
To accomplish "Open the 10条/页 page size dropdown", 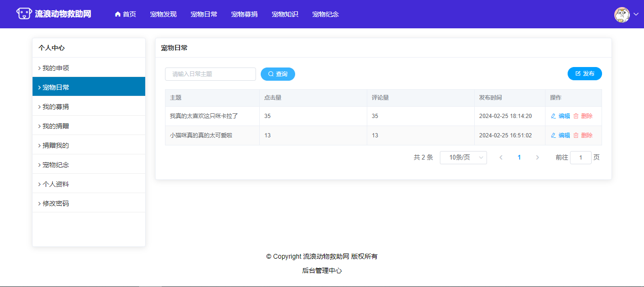I will pos(463,158).
